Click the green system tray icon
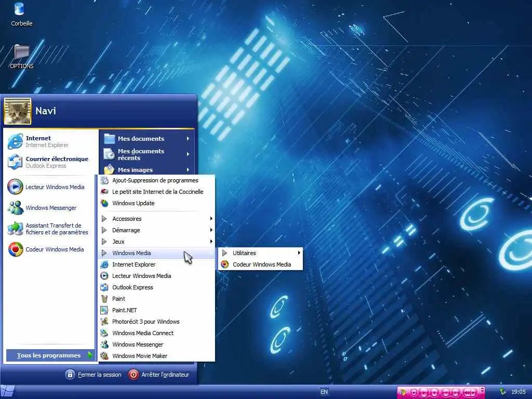Screen dimensions: 532x399 click(x=503, y=392)
